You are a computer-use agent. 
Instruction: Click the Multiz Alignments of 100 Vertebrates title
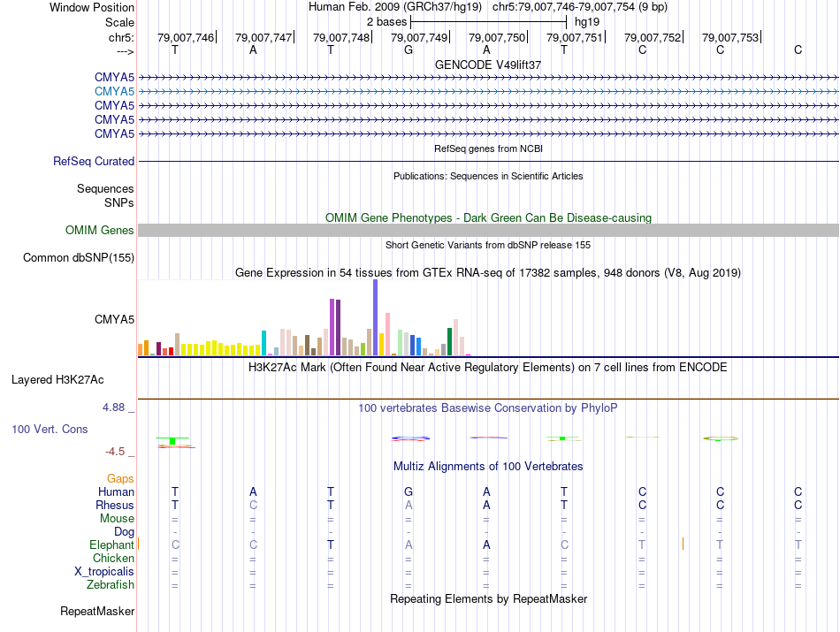click(x=488, y=466)
